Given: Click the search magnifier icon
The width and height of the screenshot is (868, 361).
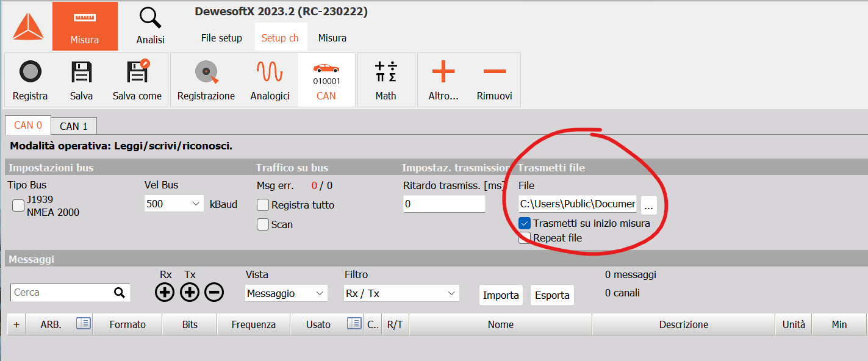Looking at the screenshot, I should point(119,293).
